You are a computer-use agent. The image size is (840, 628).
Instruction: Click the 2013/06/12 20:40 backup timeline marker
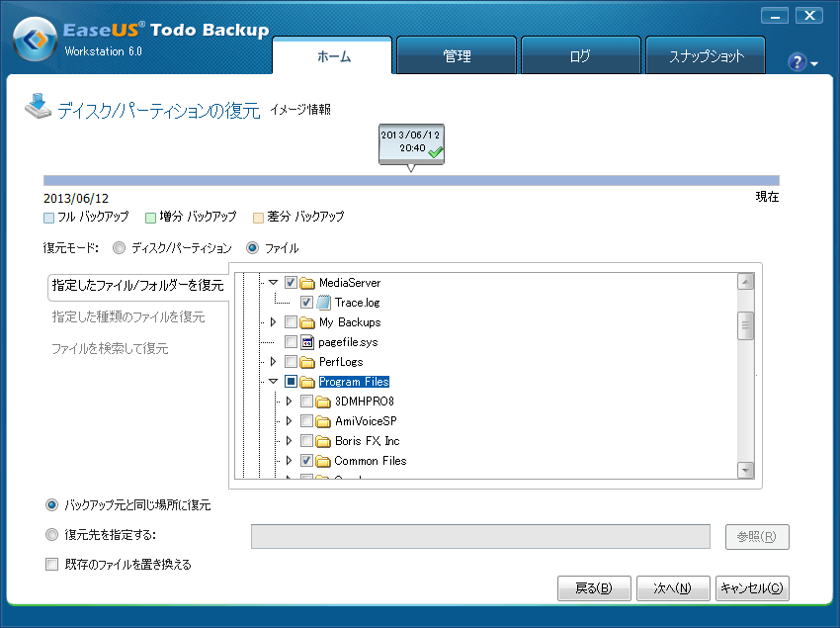click(x=411, y=144)
